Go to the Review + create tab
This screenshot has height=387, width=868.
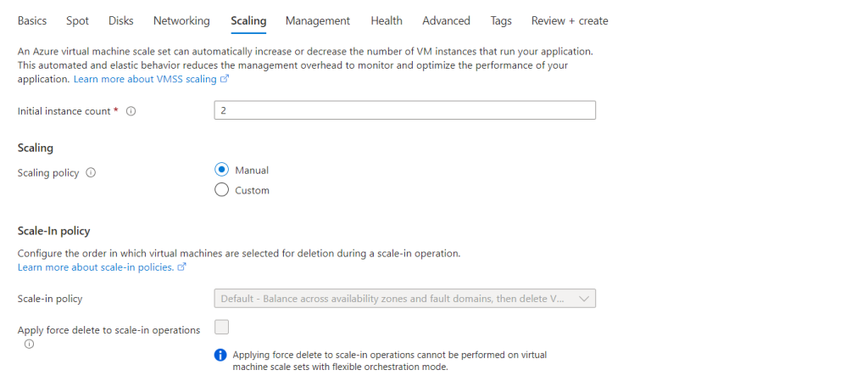pos(570,20)
